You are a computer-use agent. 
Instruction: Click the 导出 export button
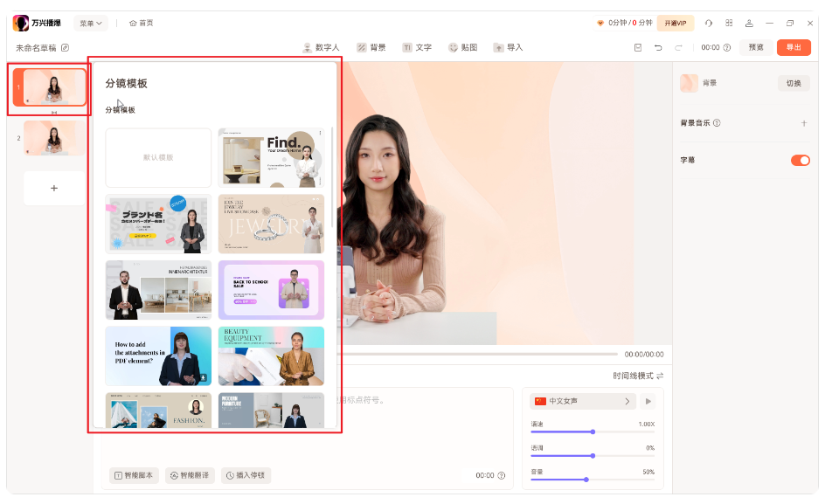click(794, 47)
